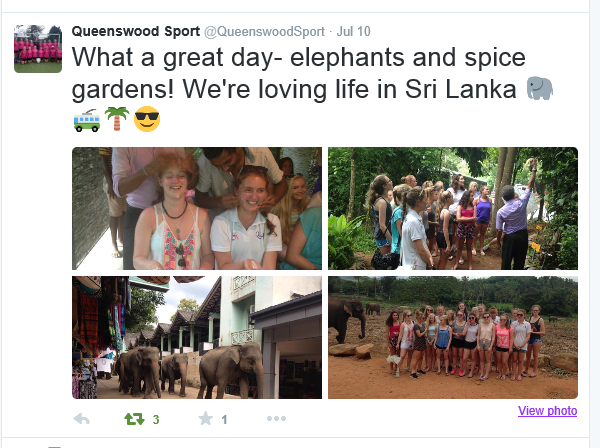The image size is (600, 448).
Task: Favorite the tweet with the star icon
Action: pos(205,418)
